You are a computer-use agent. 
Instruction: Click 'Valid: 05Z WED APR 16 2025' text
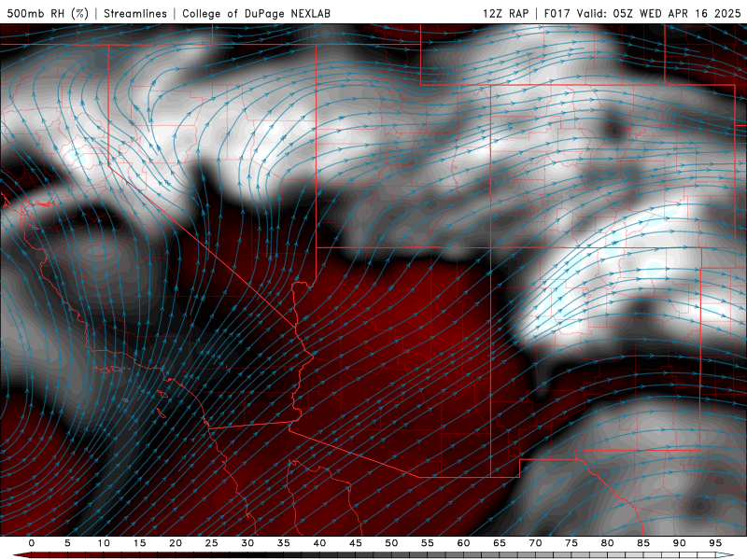click(659, 13)
